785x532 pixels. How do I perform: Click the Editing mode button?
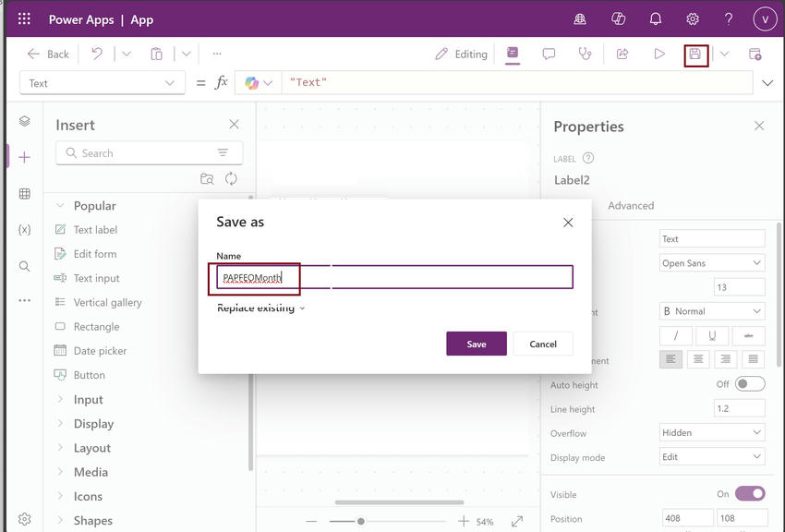pyautogui.click(x=461, y=54)
